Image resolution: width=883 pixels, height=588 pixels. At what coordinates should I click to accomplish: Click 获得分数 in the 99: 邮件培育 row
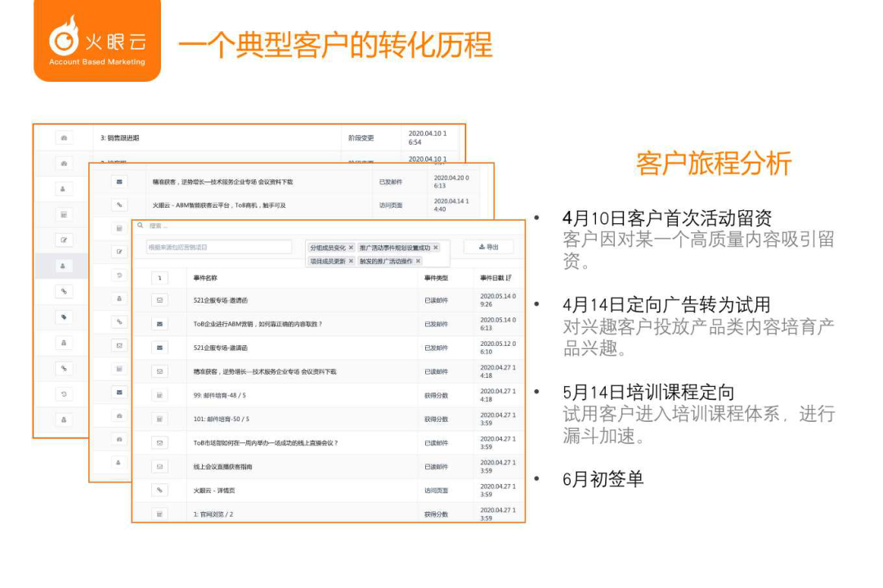[437, 395]
